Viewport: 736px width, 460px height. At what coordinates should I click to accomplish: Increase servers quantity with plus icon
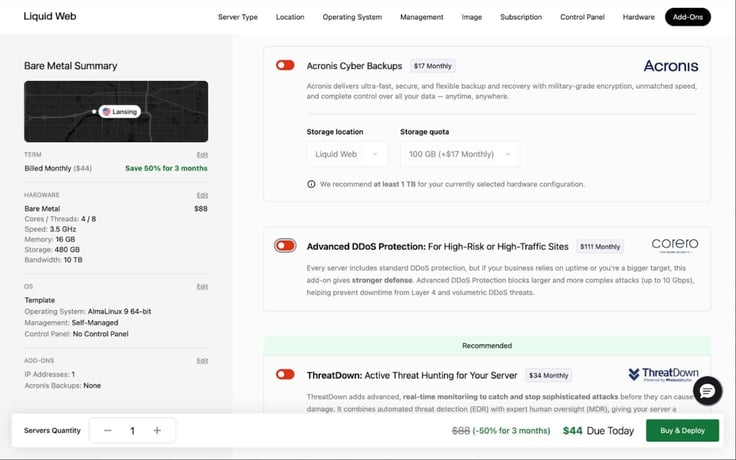157,430
